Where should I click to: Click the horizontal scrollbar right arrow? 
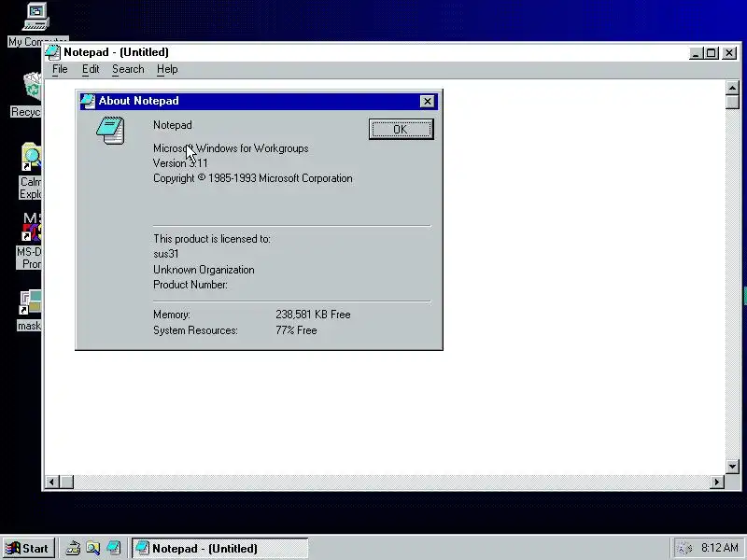point(717,482)
